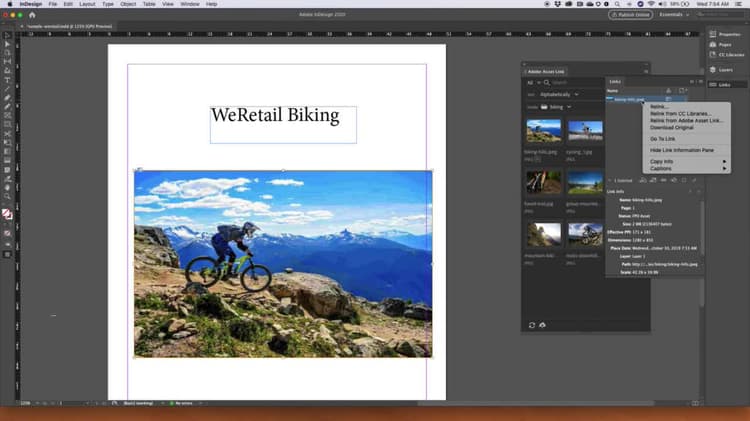Choose Relink... from context menu
The width and height of the screenshot is (750, 421).
(x=687, y=107)
